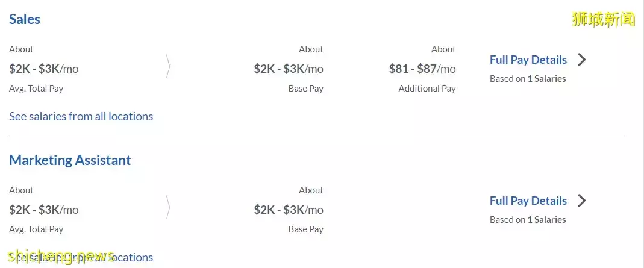See salaries from all locations for Sales
This screenshot has width=644, height=268.
(x=81, y=116)
